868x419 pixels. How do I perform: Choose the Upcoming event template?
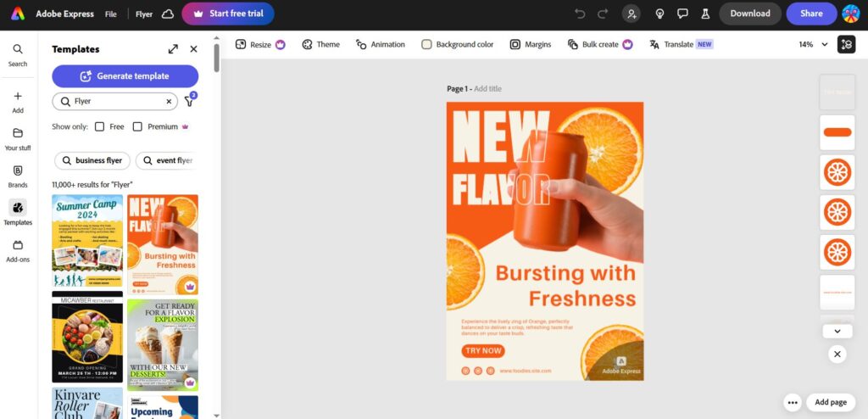[163, 407]
